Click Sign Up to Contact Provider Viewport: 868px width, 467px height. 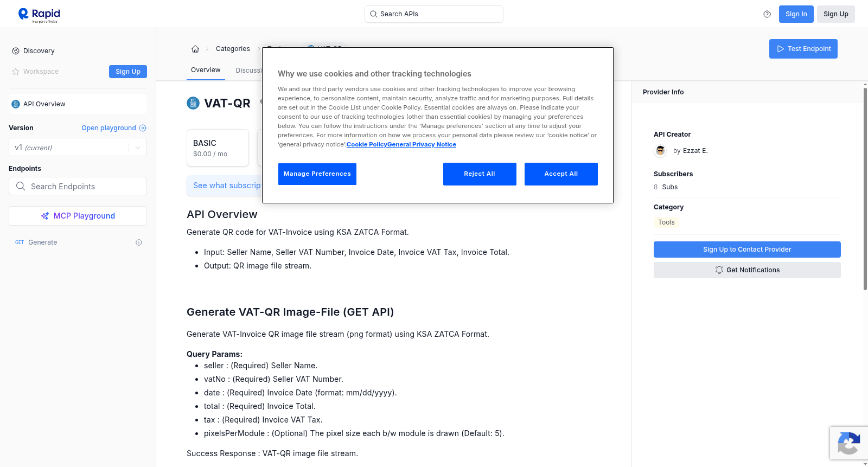pos(747,250)
